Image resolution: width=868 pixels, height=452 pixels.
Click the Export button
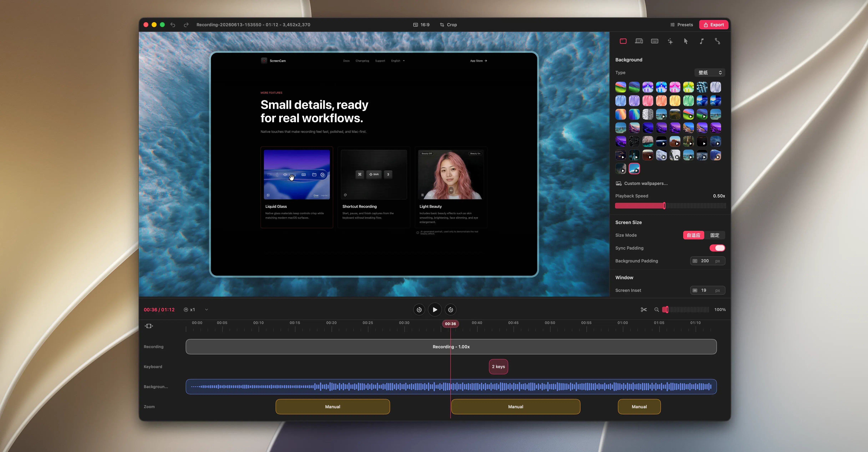coord(714,25)
